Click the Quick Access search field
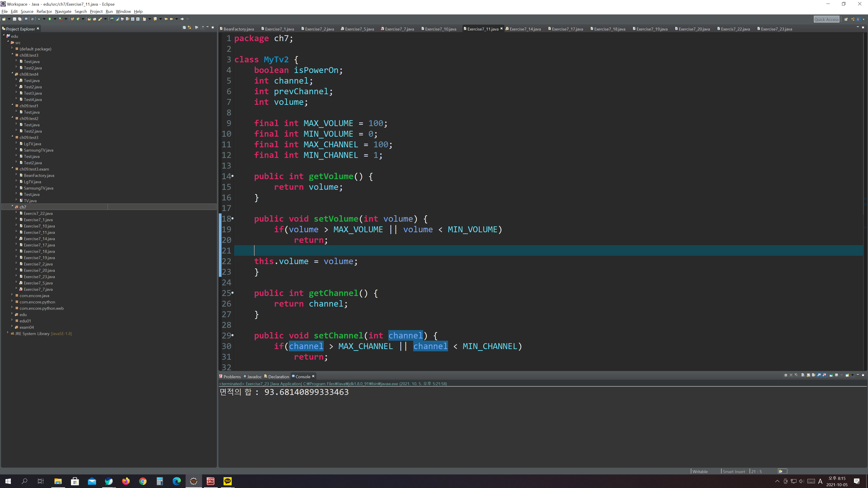868x488 pixels. pos(826,19)
